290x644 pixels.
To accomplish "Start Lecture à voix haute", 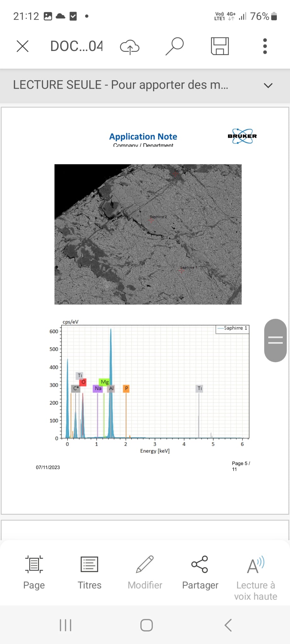I will tap(255, 577).
